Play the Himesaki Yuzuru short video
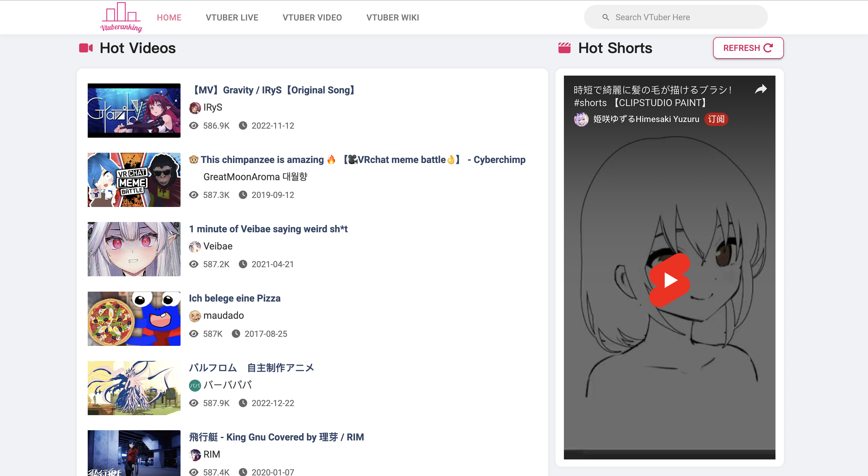The image size is (868, 476). (x=669, y=280)
